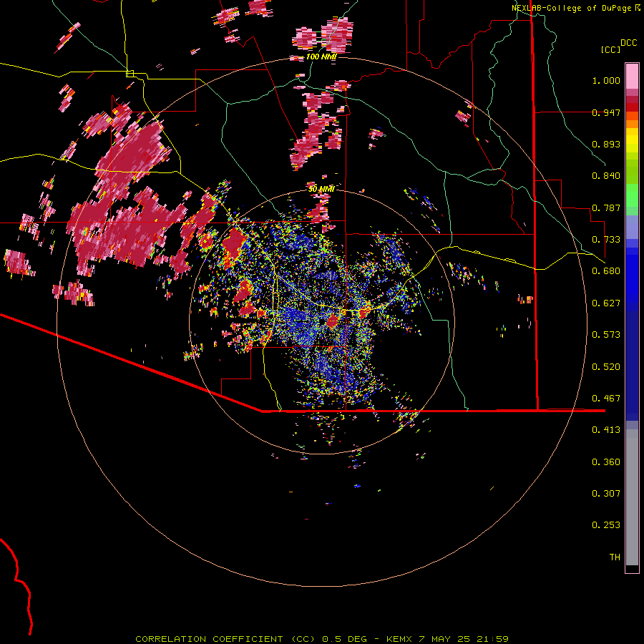The image size is (644, 644).
Task: Click the 0.947 scale value
Action: coord(606,112)
